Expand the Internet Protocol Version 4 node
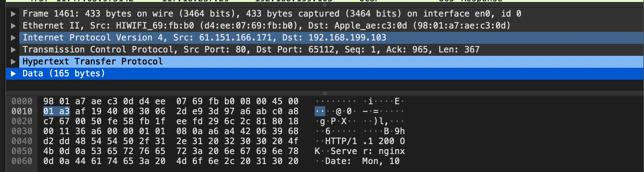The height and width of the screenshot is (172, 644). [x=13, y=38]
